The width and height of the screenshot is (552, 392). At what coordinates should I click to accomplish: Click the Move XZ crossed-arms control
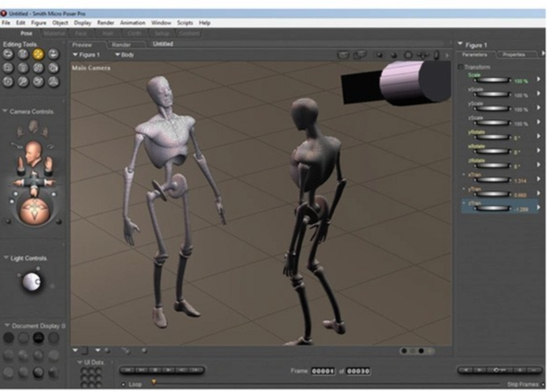34,182
